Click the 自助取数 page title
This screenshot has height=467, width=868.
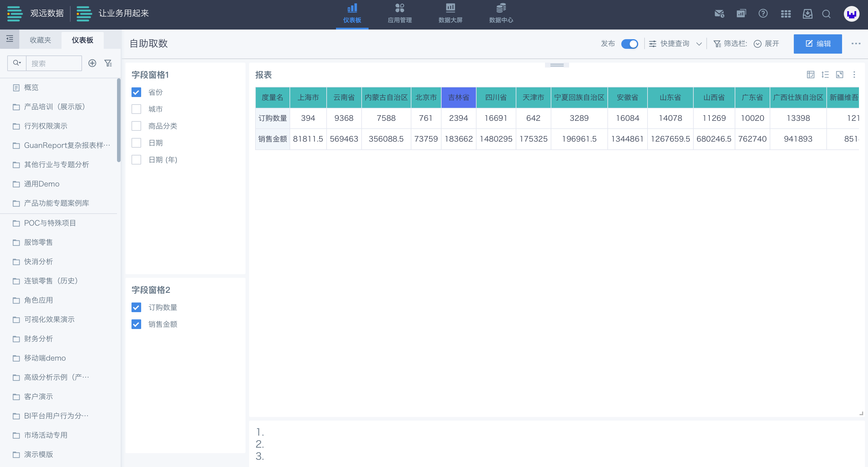[x=149, y=43]
